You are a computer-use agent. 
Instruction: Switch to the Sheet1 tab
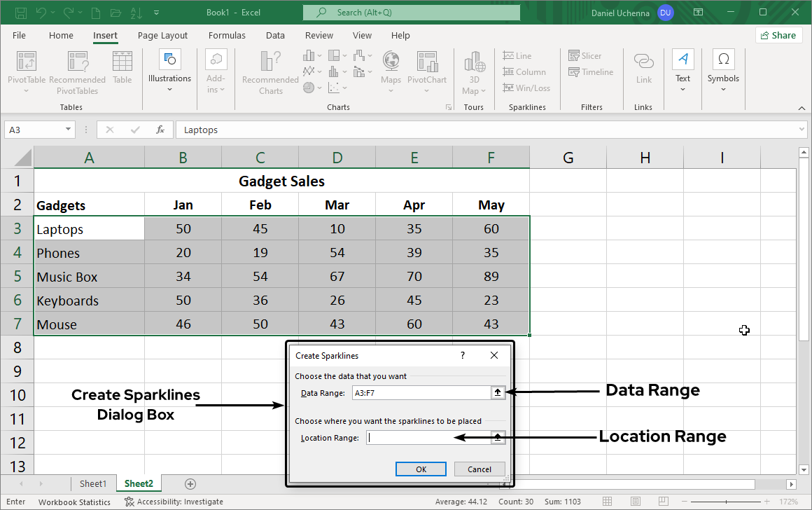(93, 484)
